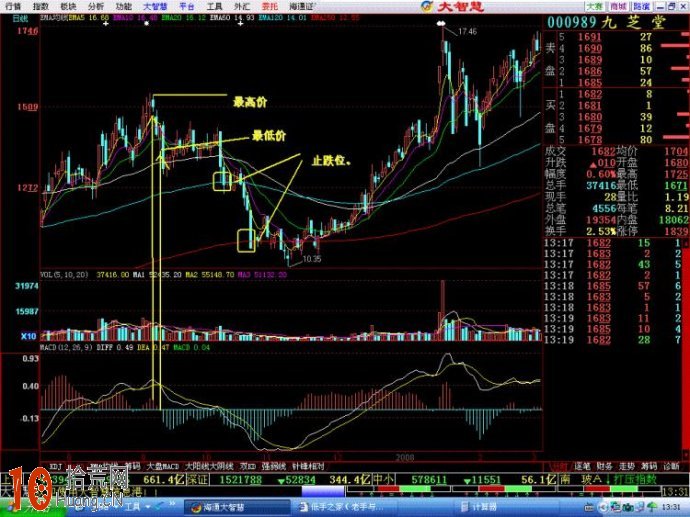Open the 分析 menu

[x=95, y=6]
